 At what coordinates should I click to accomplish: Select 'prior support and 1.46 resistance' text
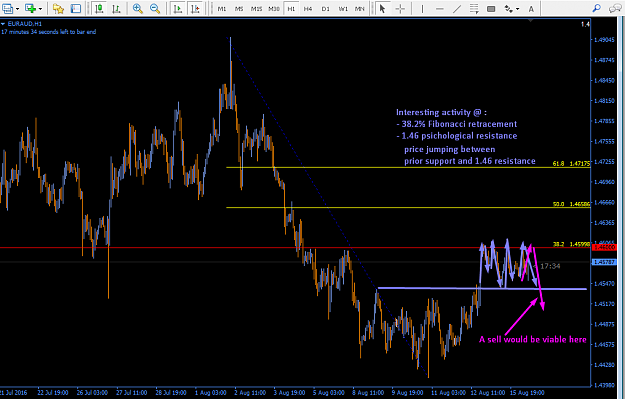(470, 161)
